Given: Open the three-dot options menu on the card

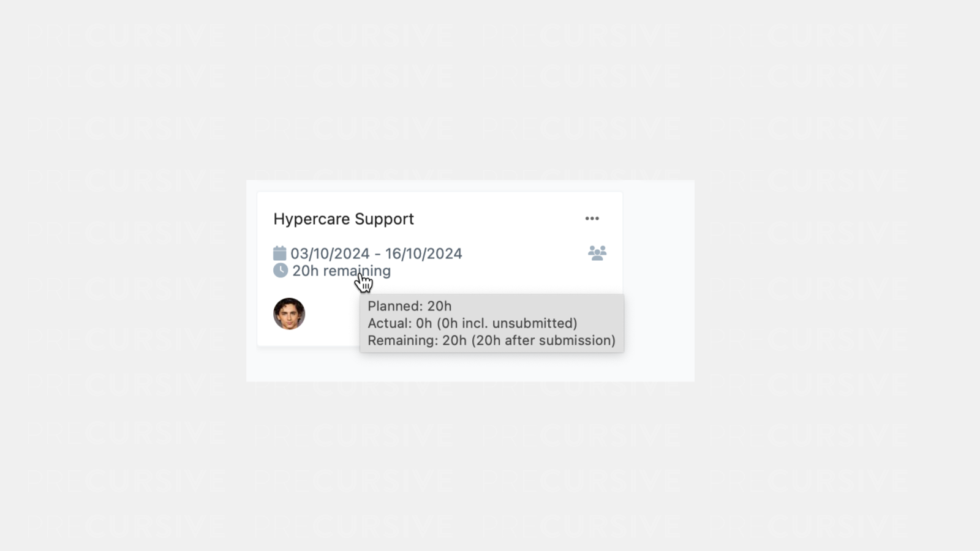Looking at the screenshot, I should pyautogui.click(x=592, y=219).
